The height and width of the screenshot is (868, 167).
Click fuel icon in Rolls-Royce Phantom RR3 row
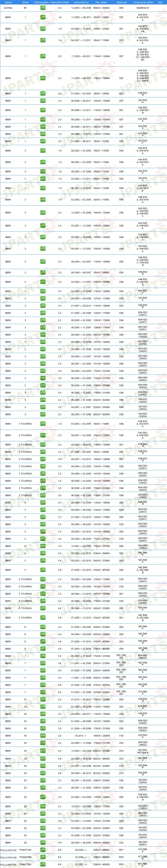click(42, 864)
